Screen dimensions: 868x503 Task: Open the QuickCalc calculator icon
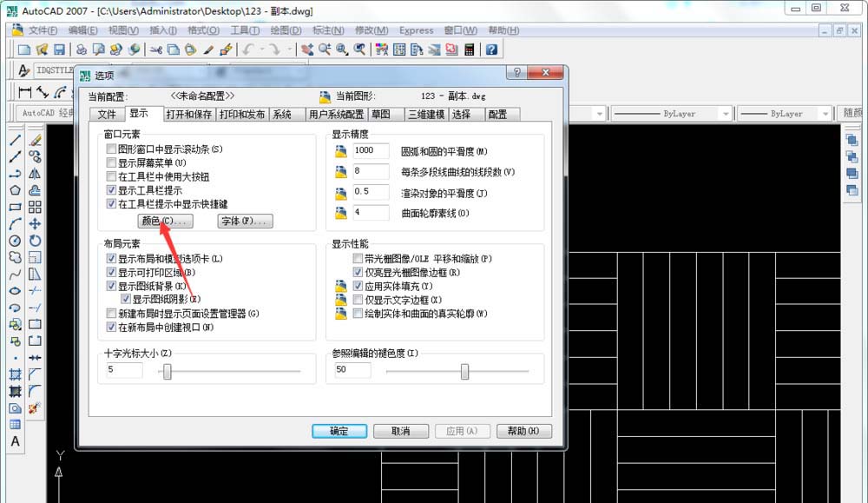click(x=470, y=50)
